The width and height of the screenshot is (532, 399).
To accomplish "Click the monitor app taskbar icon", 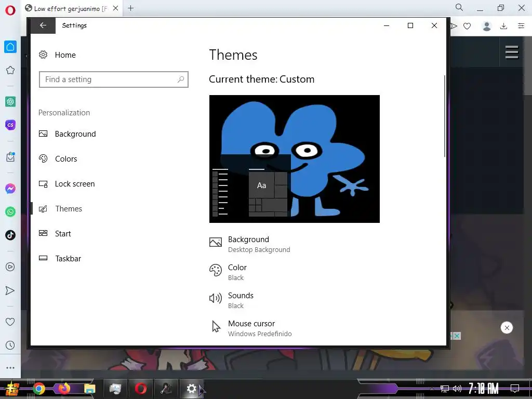I will click(x=115, y=389).
